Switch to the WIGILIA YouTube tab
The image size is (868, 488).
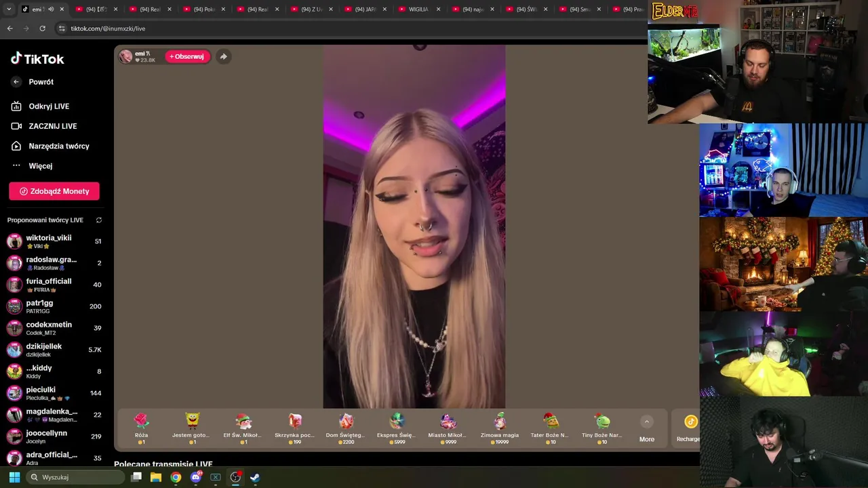coord(418,9)
